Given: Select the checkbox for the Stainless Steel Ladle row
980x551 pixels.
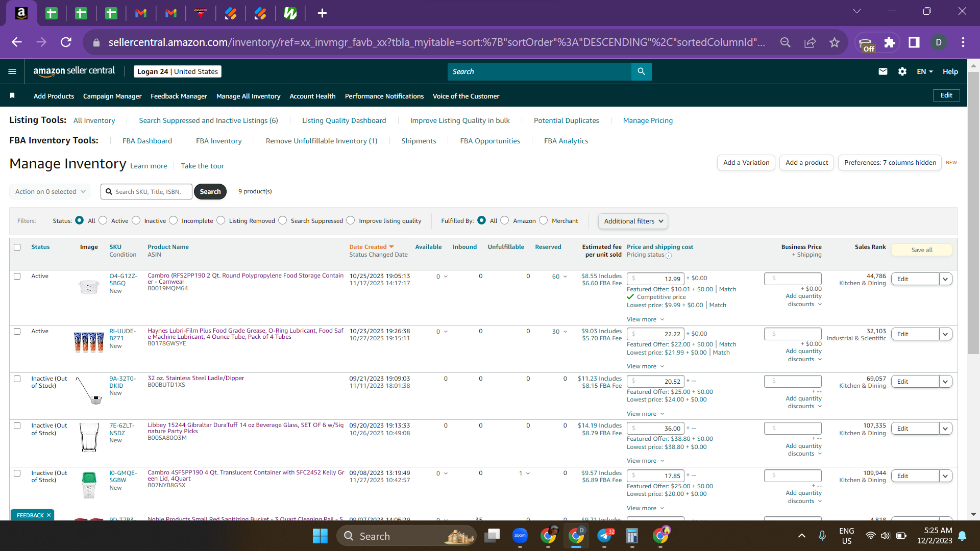Looking at the screenshot, I should 17,379.
